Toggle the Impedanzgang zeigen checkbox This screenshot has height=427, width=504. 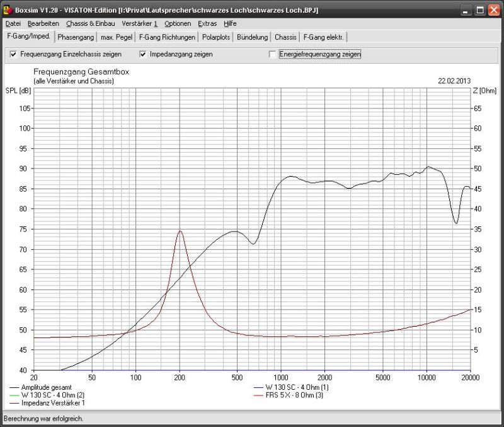click(143, 55)
